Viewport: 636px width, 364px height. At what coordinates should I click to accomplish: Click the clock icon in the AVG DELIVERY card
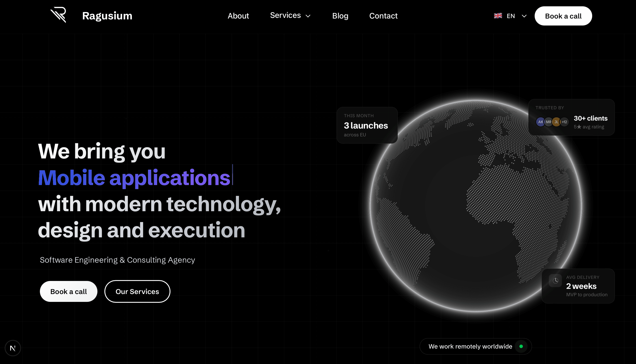pyautogui.click(x=555, y=280)
